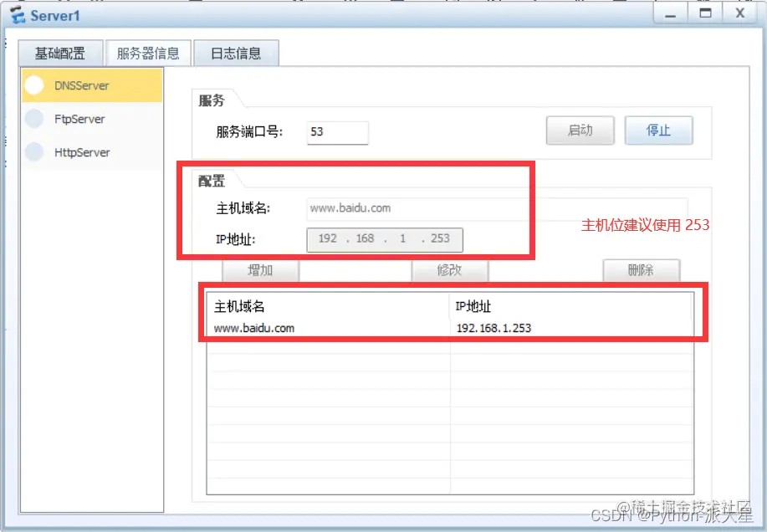Click the FtpServer status circle icon
Viewport: 767px width, 532px height.
coord(34,118)
